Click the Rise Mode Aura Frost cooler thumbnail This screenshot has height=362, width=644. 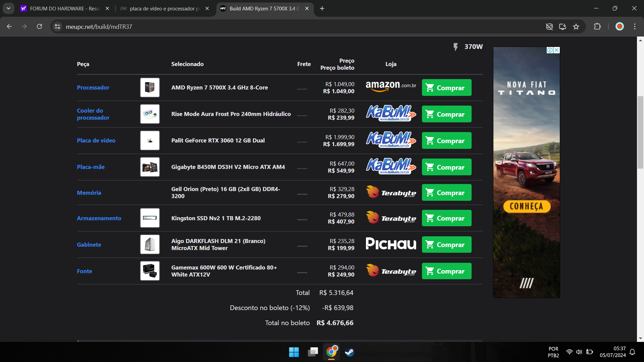coord(150,114)
